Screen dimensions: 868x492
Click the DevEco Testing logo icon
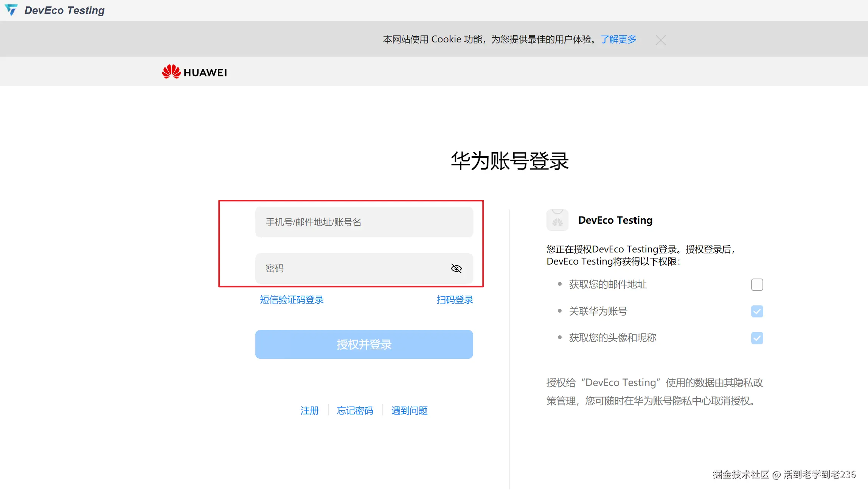[x=11, y=10]
